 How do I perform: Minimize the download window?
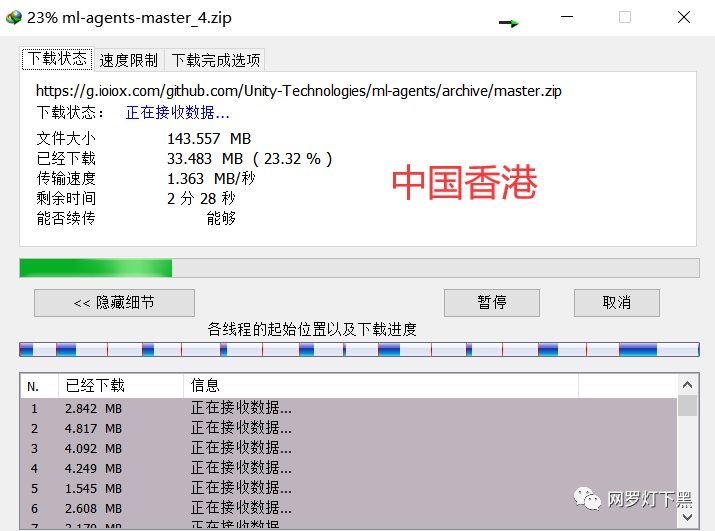pyautogui.click(x=567, y=17)
